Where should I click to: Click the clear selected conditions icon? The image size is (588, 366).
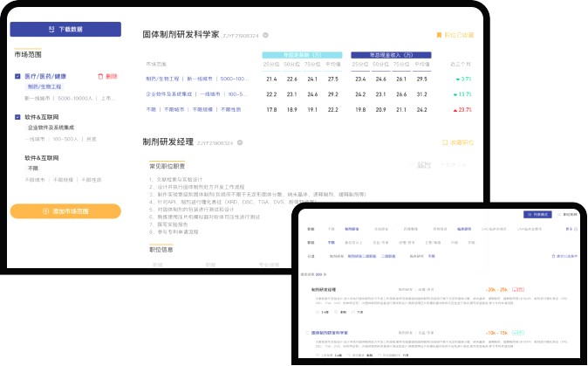(554, 256)
